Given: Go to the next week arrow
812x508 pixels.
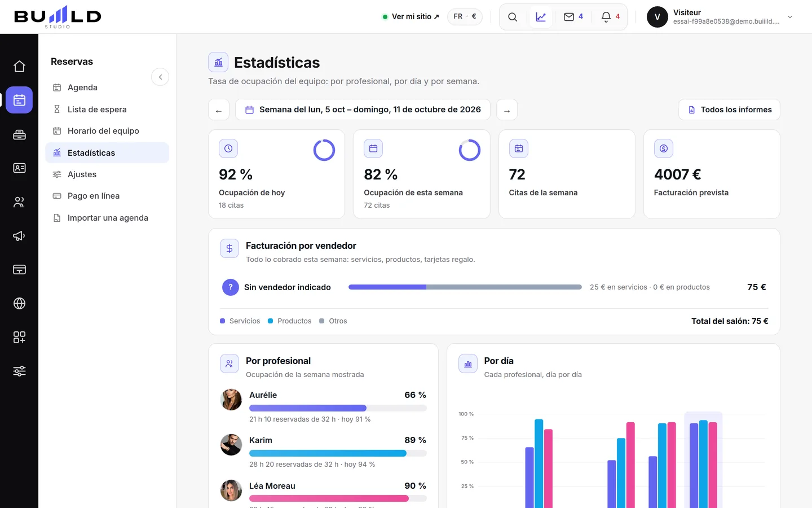Looking at the screenshot, I should point(507,110).
